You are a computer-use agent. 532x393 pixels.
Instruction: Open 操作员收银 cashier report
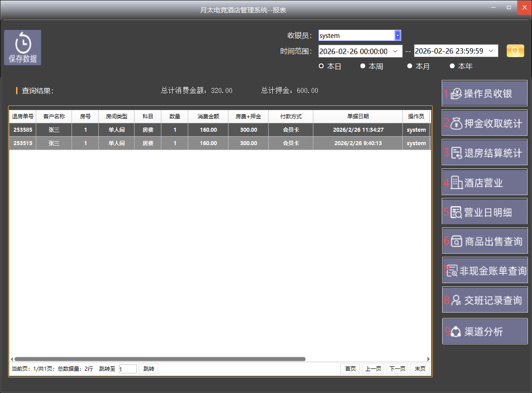(x=484, y=93)
